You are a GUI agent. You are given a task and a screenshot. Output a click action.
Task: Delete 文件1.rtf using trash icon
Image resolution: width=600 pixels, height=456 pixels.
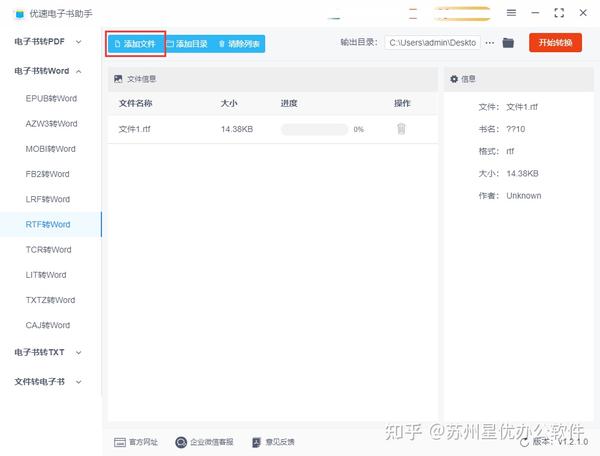401,129
